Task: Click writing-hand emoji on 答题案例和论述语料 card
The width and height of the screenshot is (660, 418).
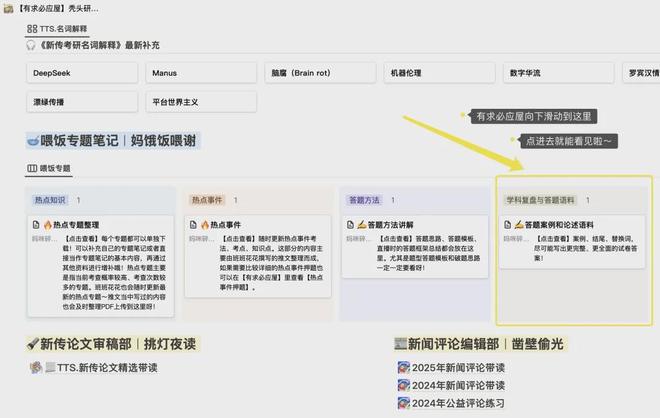Action: pos(519,225)
